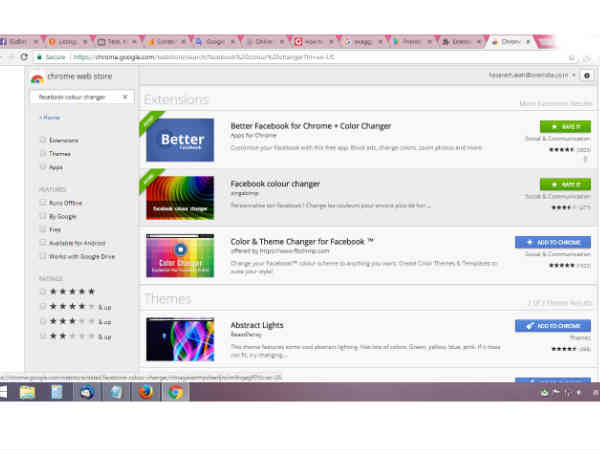600x450 pixels.
Task: Select the Extensions filter option
Action: [x=43, y=140]
